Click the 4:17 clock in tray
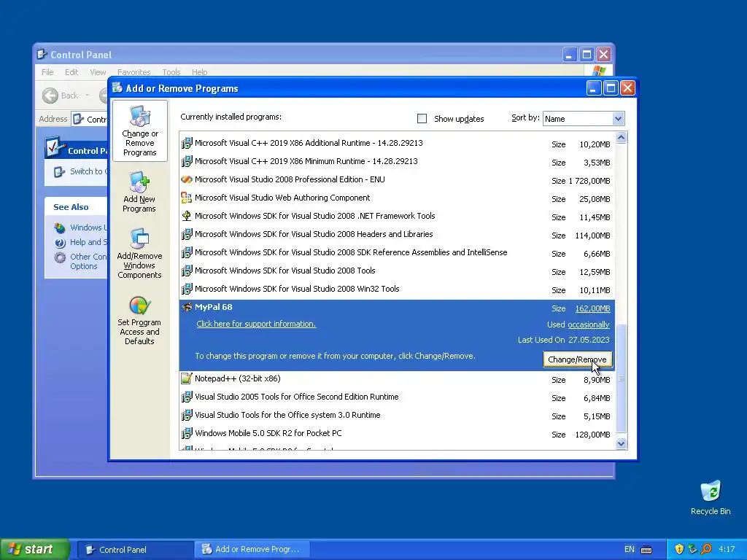Viewport: 747px width, 560px height. click(727, 550)
